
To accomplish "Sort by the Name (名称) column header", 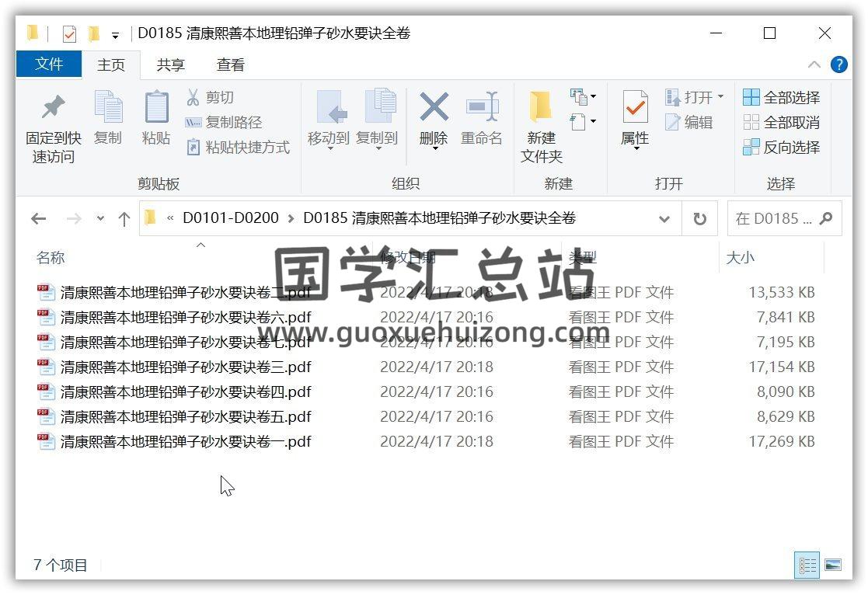I will [x=51, y=257].
